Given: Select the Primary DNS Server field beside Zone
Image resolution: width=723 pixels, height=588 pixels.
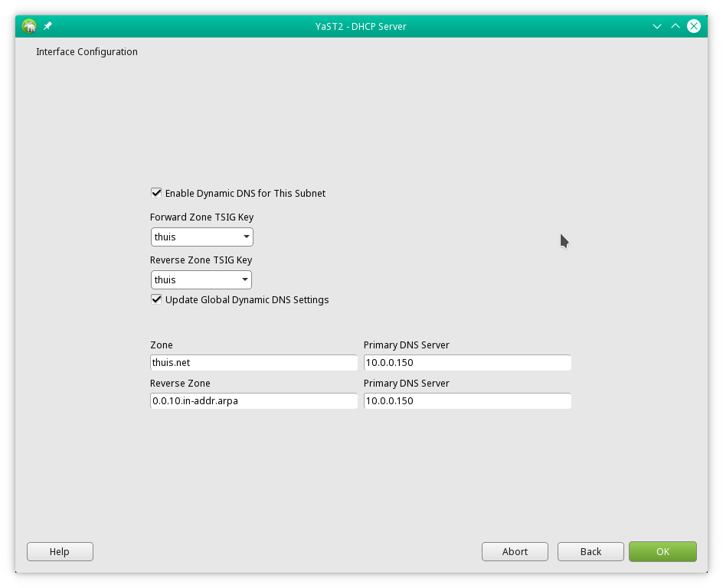Looking at the screenshot, I should 467,363.
